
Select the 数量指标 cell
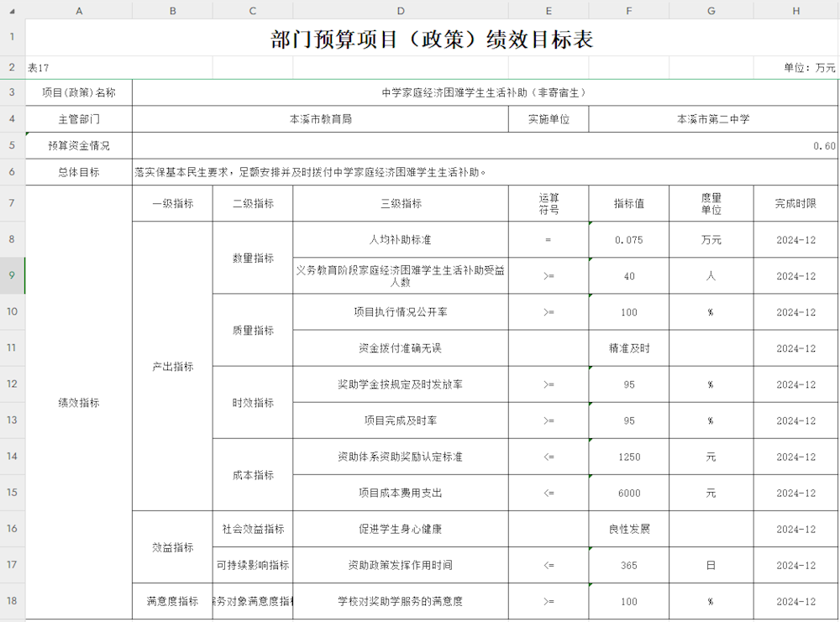(253, 258)
